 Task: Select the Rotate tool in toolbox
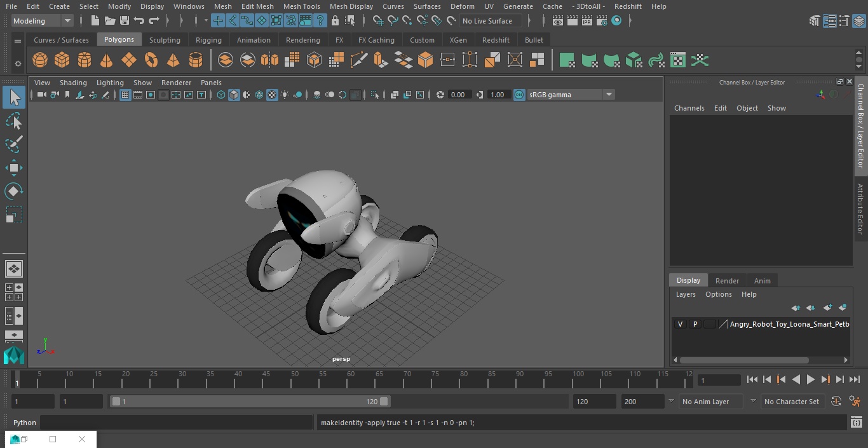(x=14, y=191)
